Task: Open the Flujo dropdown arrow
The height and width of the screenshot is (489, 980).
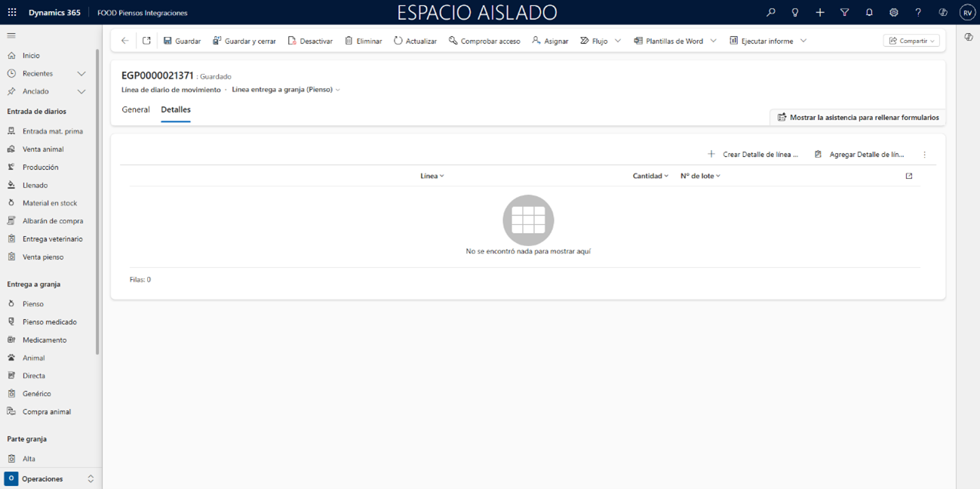Action: (618, 41)
